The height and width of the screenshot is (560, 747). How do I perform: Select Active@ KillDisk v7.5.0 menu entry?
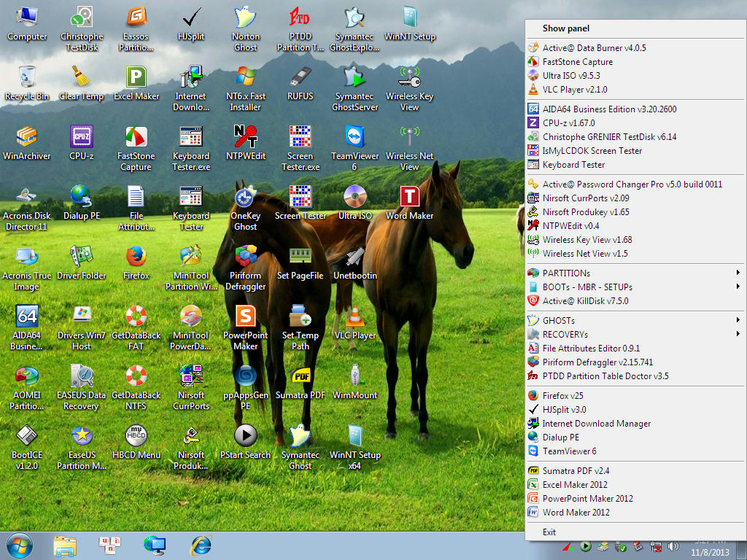635,300
